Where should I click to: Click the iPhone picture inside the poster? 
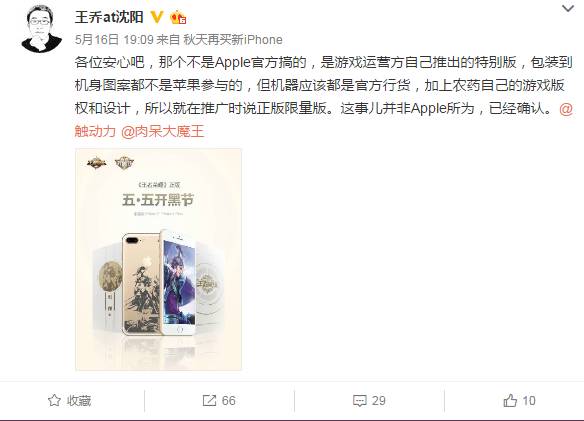[x=159, y=282]
